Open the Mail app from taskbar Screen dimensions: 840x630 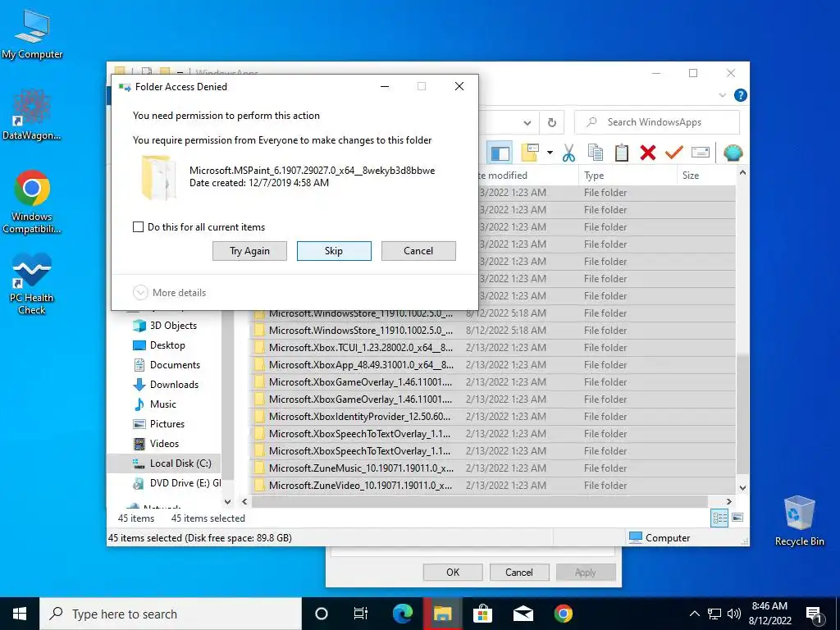pos(523,614)
